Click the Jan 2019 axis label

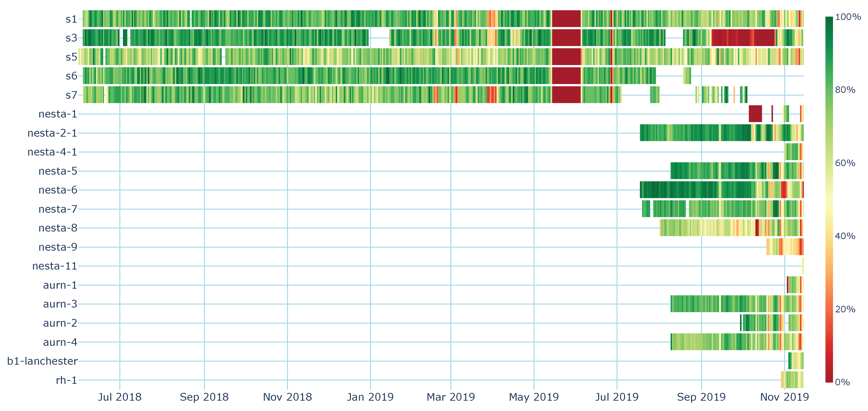click(x=370, y=397)
